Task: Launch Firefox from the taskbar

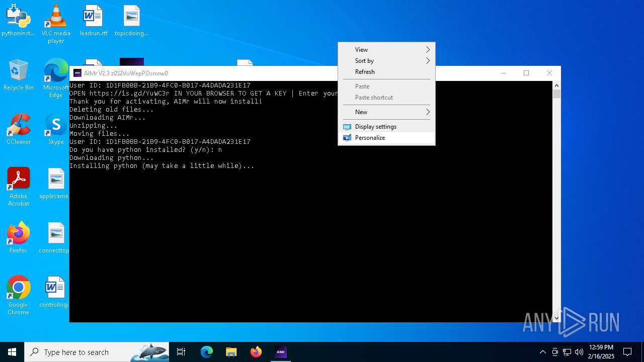Action: click(x=256, y=352)
